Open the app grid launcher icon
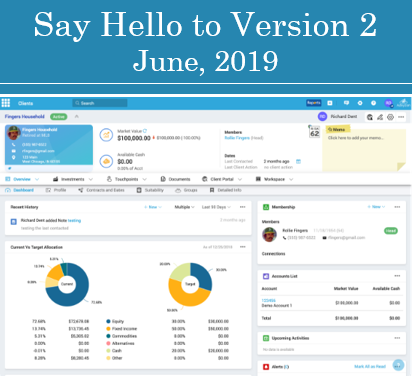The image size is (413, 376). pos(6,103)
